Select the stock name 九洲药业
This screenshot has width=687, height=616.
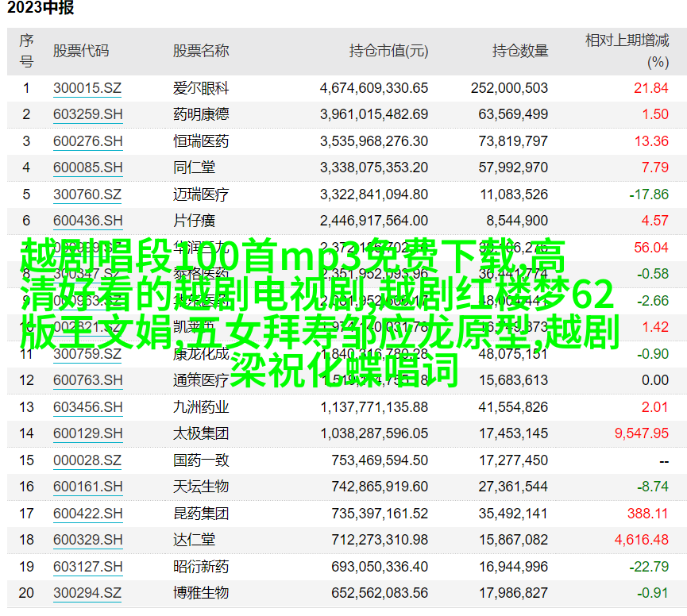click(201, 407)
